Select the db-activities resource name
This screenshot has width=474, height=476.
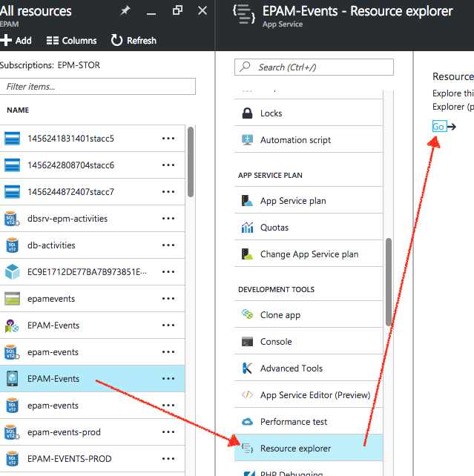(51, 245)
